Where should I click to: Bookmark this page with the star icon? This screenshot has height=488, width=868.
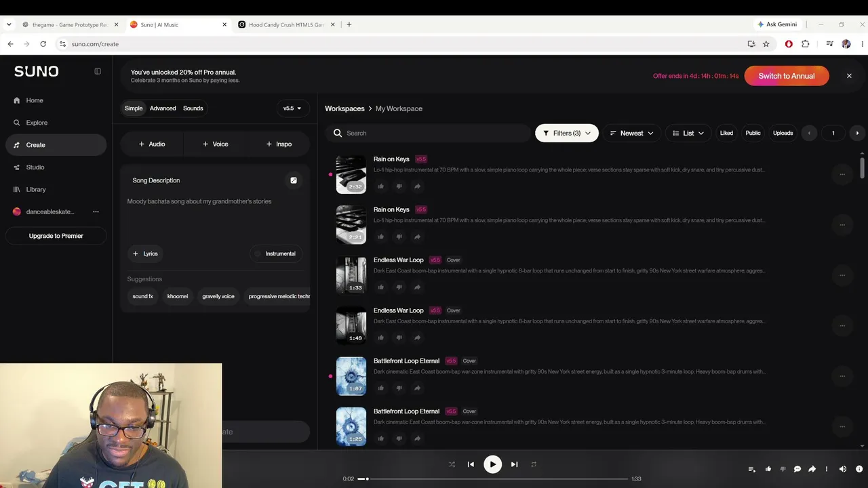coord(766,44)
